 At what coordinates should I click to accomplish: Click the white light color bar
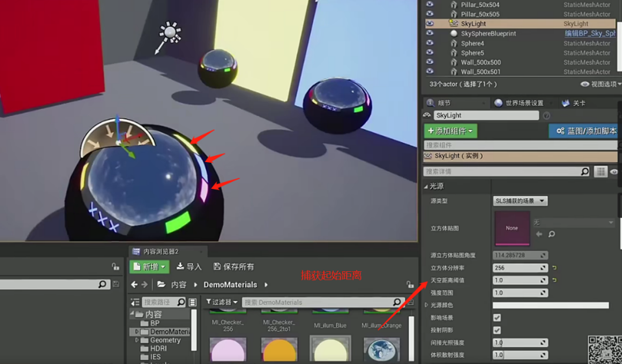pos(550,306)
